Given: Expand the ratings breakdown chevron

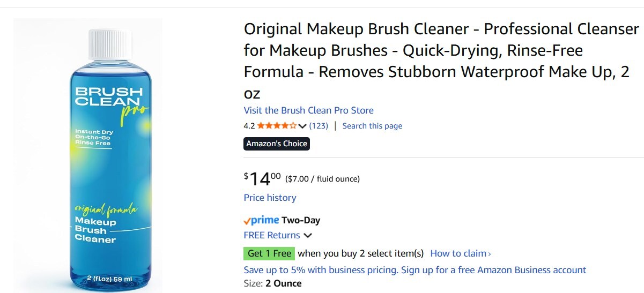Looking at the screenshot, I should pos(302,126).
